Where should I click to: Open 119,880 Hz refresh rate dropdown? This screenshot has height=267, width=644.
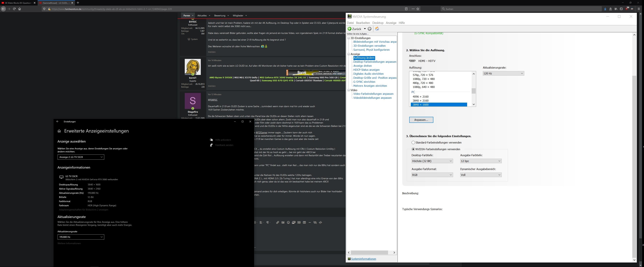[81, 237]
